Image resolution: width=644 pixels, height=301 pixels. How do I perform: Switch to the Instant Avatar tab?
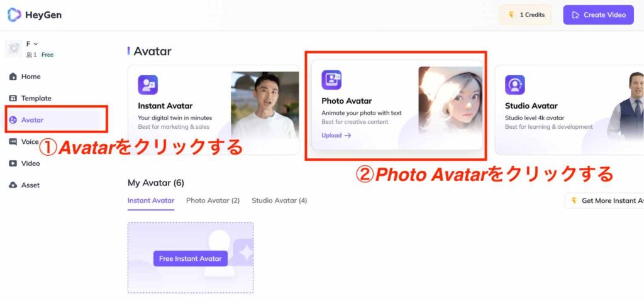tap(151, 201)
